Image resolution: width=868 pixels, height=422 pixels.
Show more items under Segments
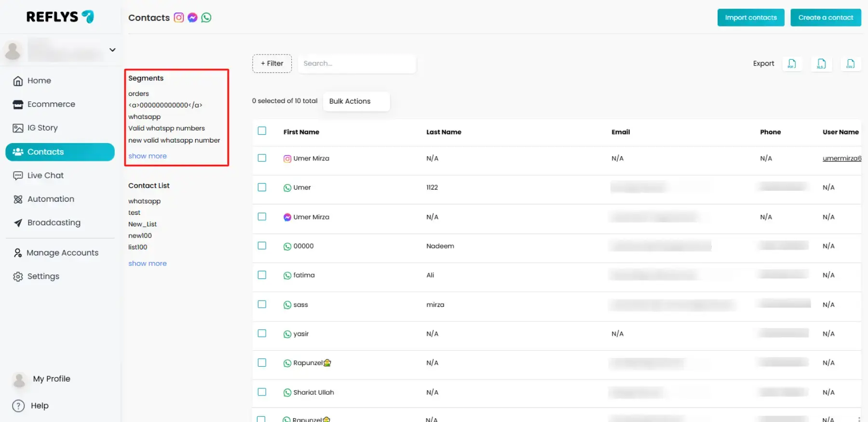(148, 156)
